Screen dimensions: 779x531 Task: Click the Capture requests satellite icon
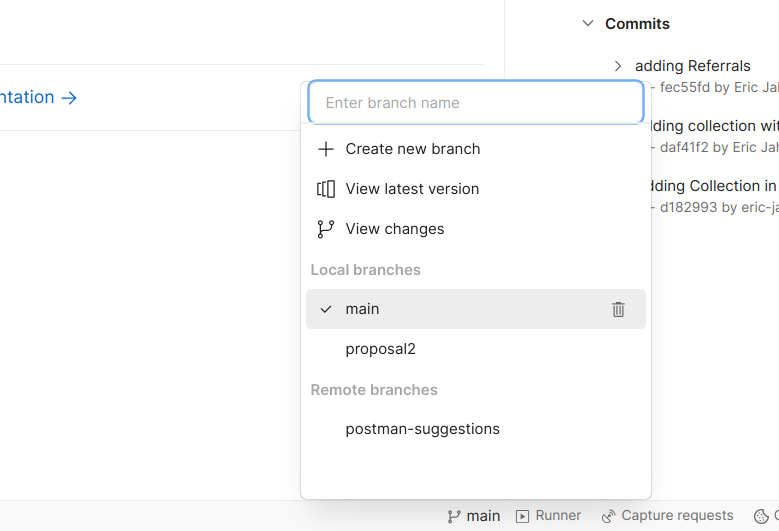coord(608,516)
